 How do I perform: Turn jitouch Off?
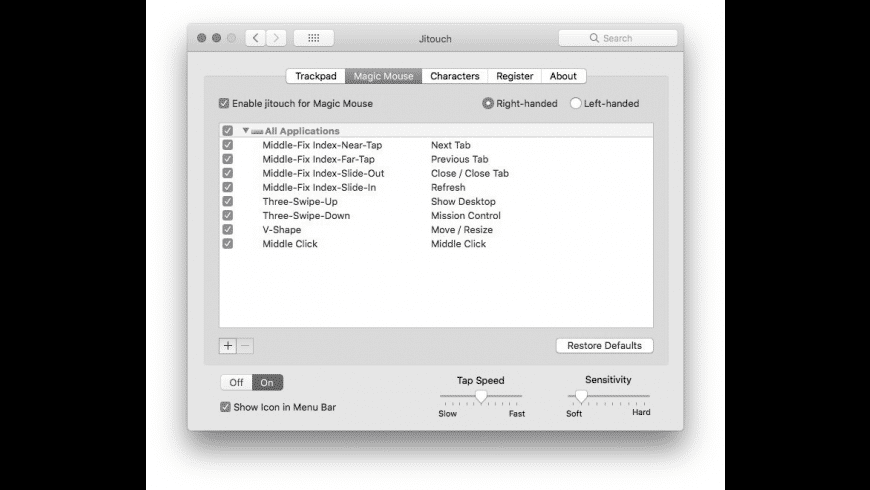click(x=236, y=382)
